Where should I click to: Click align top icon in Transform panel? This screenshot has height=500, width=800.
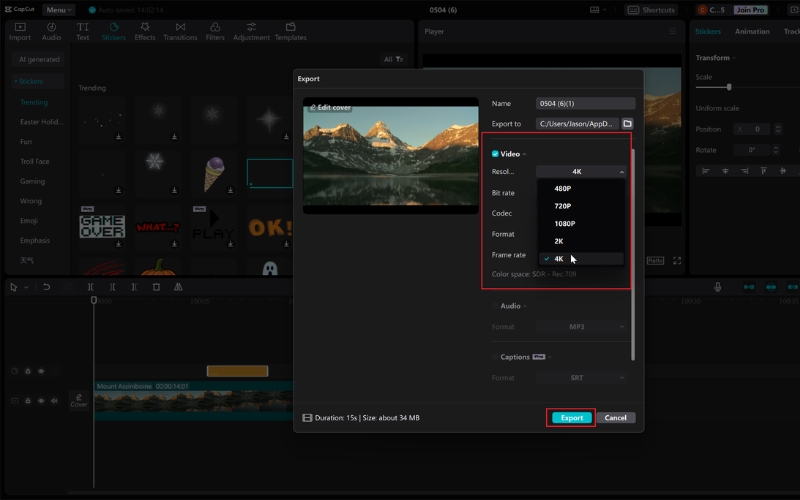[x=764, y=171]
